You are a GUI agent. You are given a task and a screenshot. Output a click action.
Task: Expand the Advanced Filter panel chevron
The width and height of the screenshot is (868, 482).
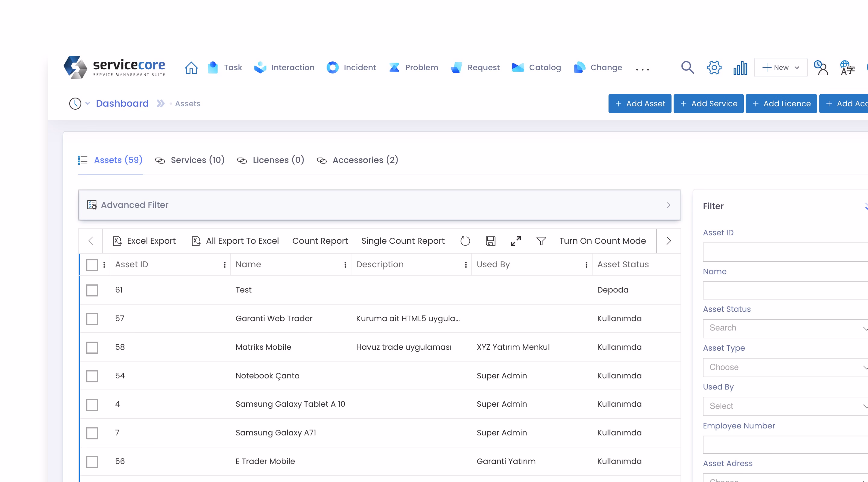[668, 205]
